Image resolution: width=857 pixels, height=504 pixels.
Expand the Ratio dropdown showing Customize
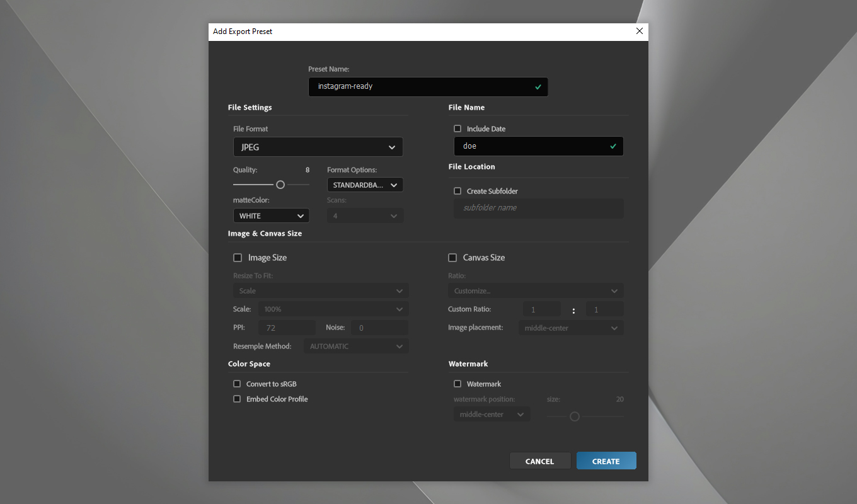tap(535, 290)
